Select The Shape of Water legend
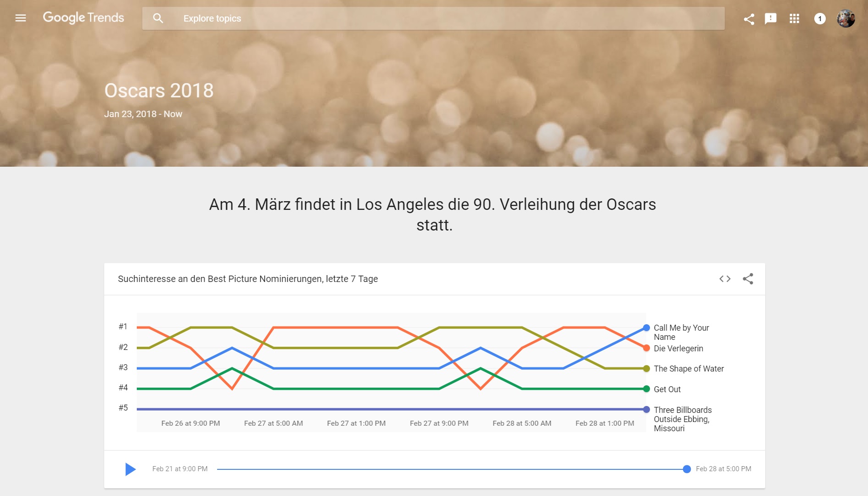Image resolution: width=868 pixels, height=496 pixels. coord(689,369)
